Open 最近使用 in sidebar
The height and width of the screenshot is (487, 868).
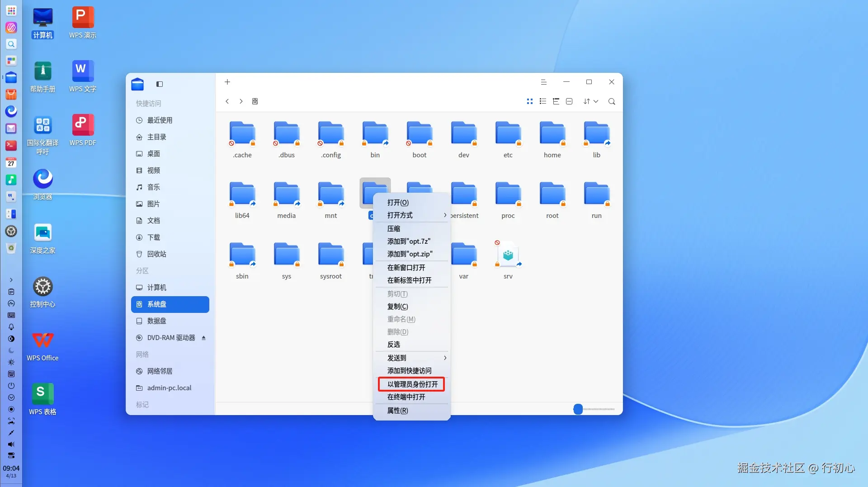[x=170, y=120]
